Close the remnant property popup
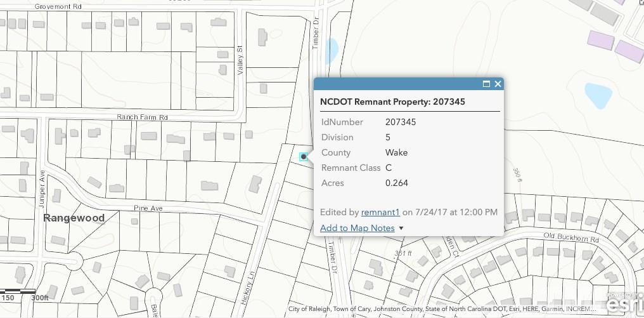644x318 pixels. (x=498, y=84)
